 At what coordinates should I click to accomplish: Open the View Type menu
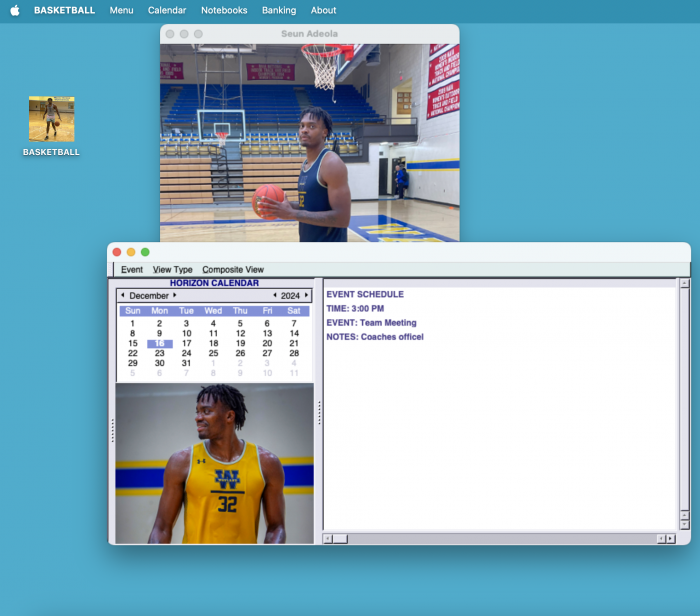(x=172, y=270)
